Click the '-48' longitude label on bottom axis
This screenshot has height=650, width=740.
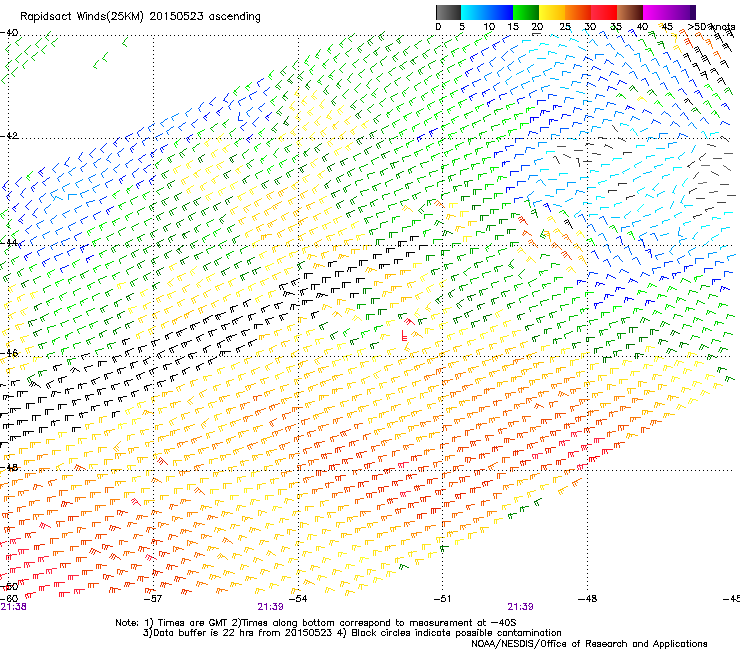click(587, 599)
